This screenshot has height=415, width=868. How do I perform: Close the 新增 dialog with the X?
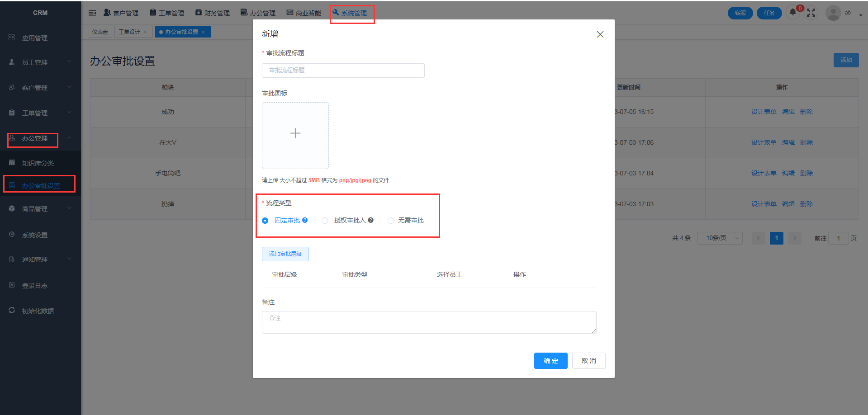pyautogui.click(x=600, y=34)
